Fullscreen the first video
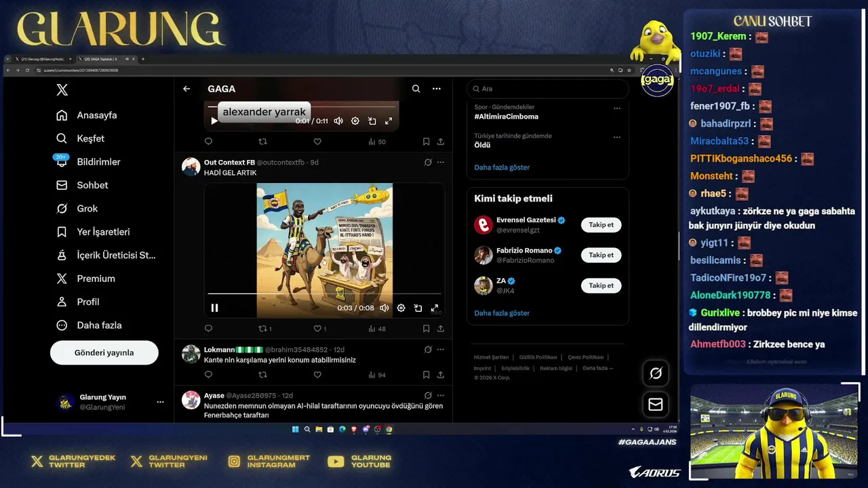The height and width of the screenshot is (488, 868). [389, 121]
